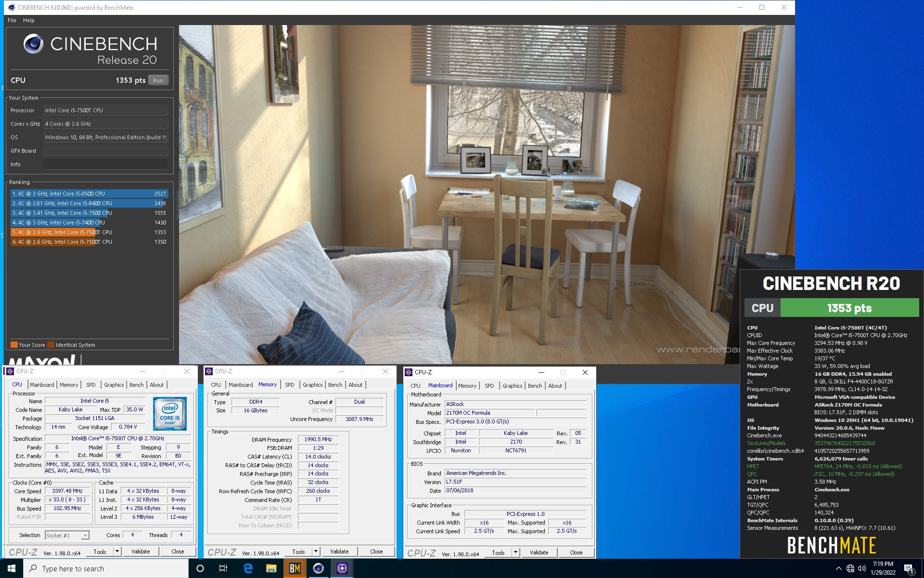
Task: Click the BenchMate logo at panel bottom
Action: click(x=831, y=545)
